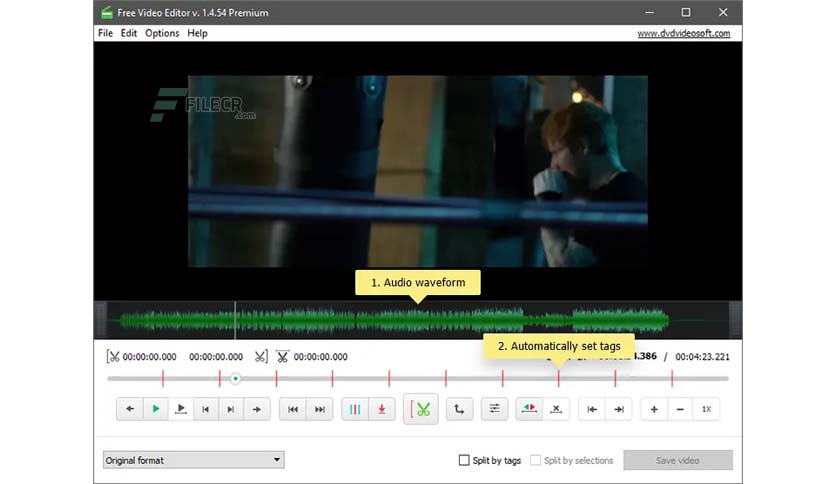Click the blue and red tag bars button
This screenshot has height=484, width=836.
[x=355, y=409]
